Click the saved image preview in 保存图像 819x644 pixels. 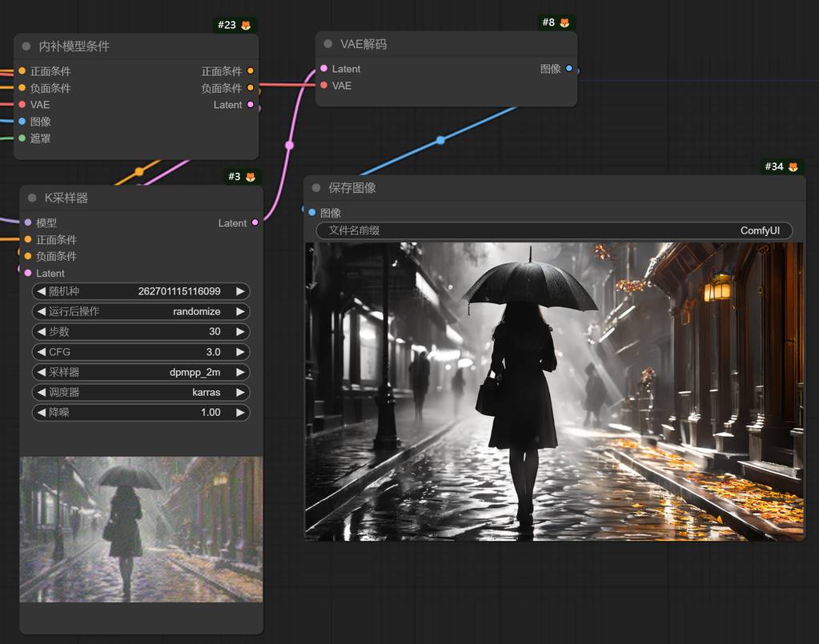(x=554, y=391)
